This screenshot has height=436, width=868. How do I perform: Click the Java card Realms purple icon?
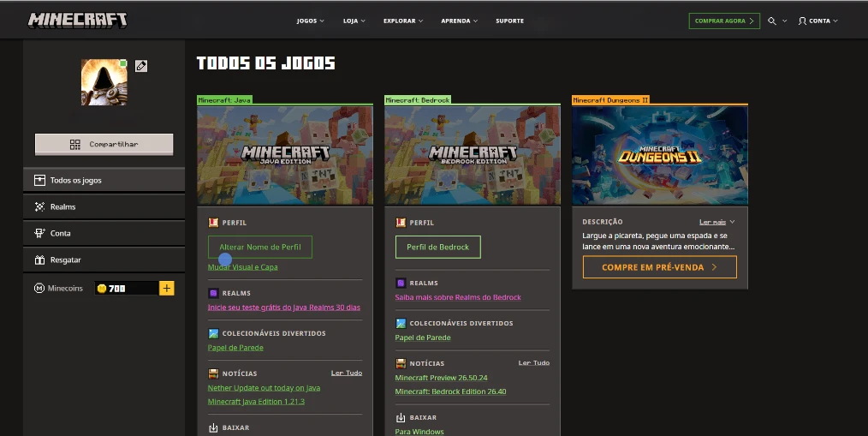pyautogui.click(x=213, y=293)
